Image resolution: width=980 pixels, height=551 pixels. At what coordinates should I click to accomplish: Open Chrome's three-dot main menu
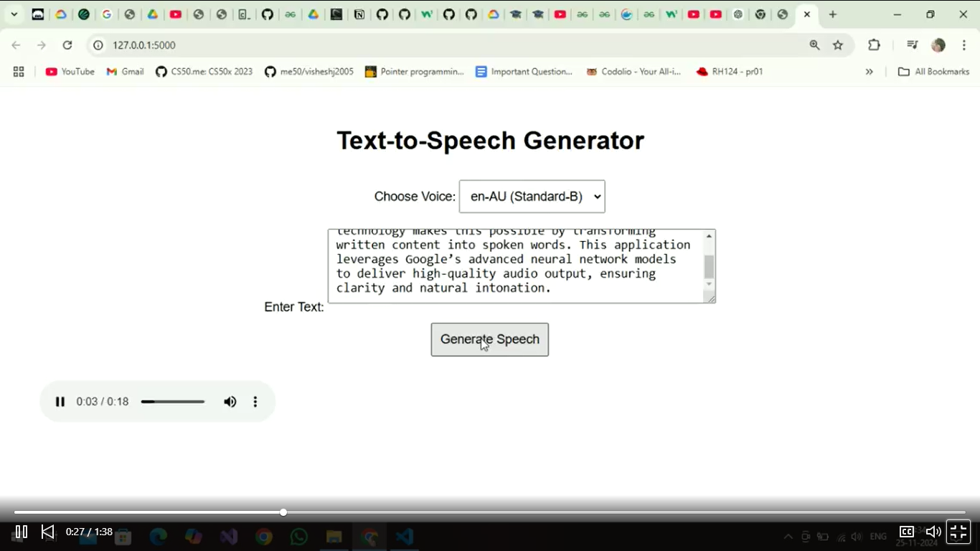click(964, 45)
